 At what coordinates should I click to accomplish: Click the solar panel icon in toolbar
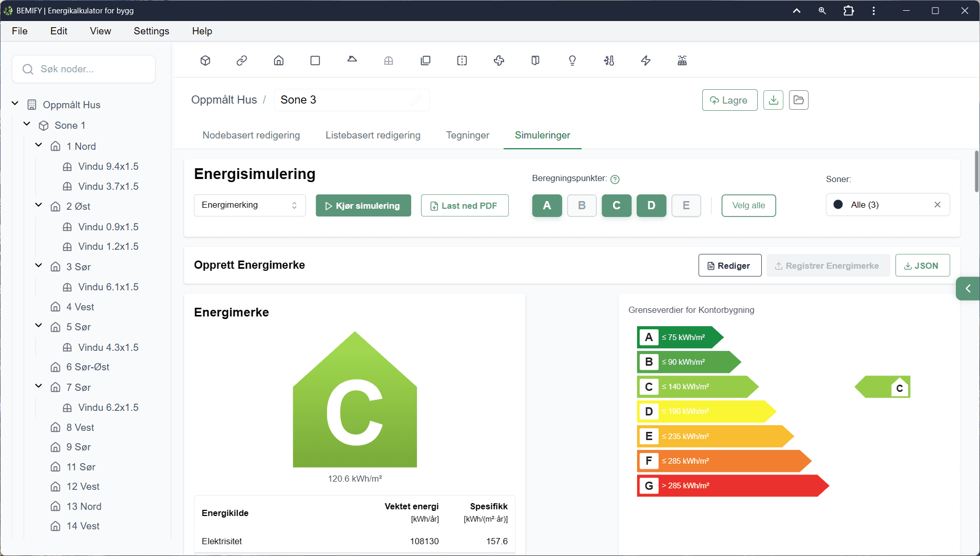coord(682,61)
